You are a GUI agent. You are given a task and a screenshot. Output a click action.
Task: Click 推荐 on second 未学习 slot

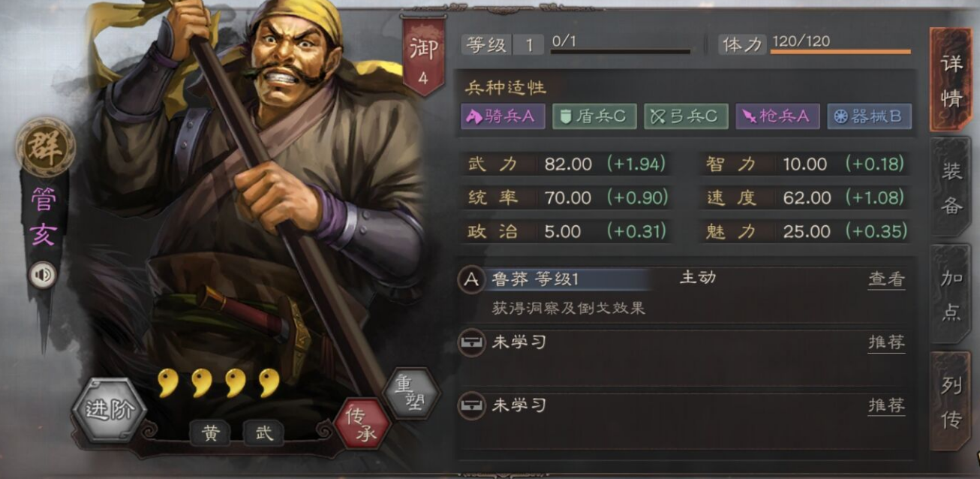click(x=887, y=405)
